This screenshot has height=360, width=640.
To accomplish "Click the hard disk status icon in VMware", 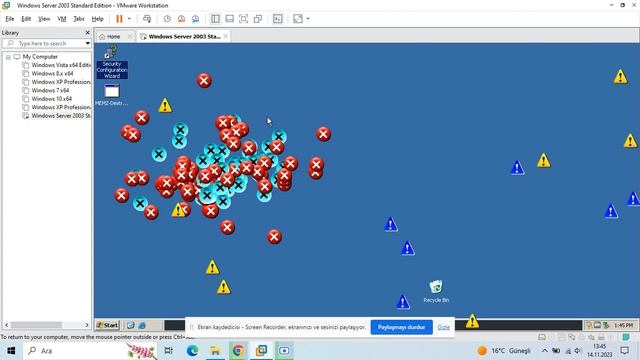I will pyautogui.click(x=542, y=337).
